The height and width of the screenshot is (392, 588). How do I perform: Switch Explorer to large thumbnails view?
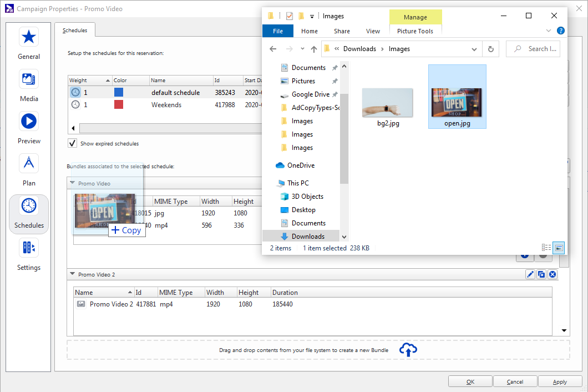coord(559,248)
